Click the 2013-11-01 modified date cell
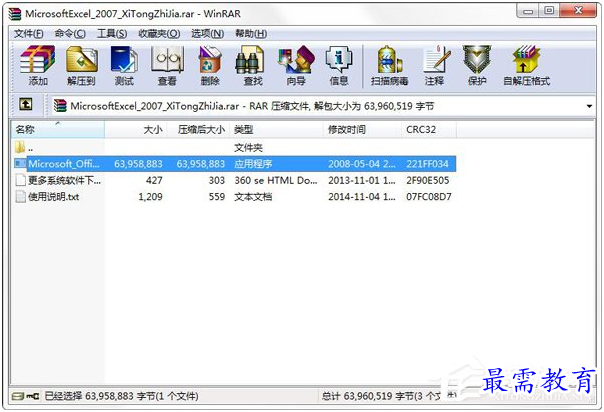This screenshot has width=604, height=412. tap(362, 180)
